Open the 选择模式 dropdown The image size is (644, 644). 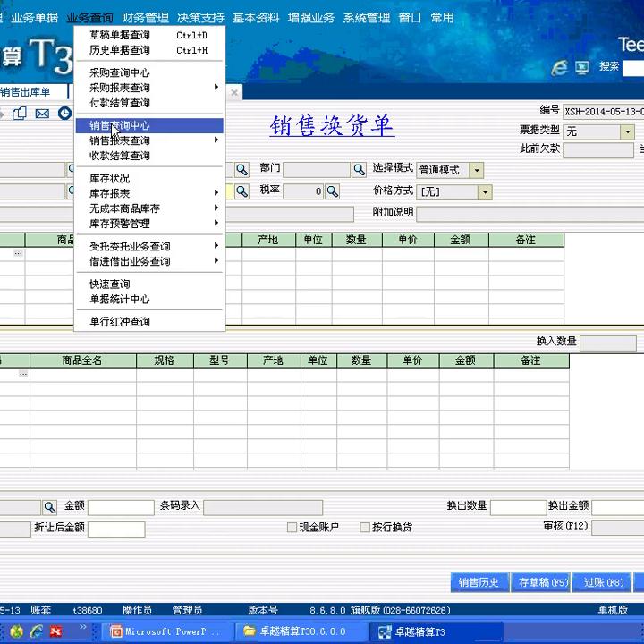[x=477, y=170]
